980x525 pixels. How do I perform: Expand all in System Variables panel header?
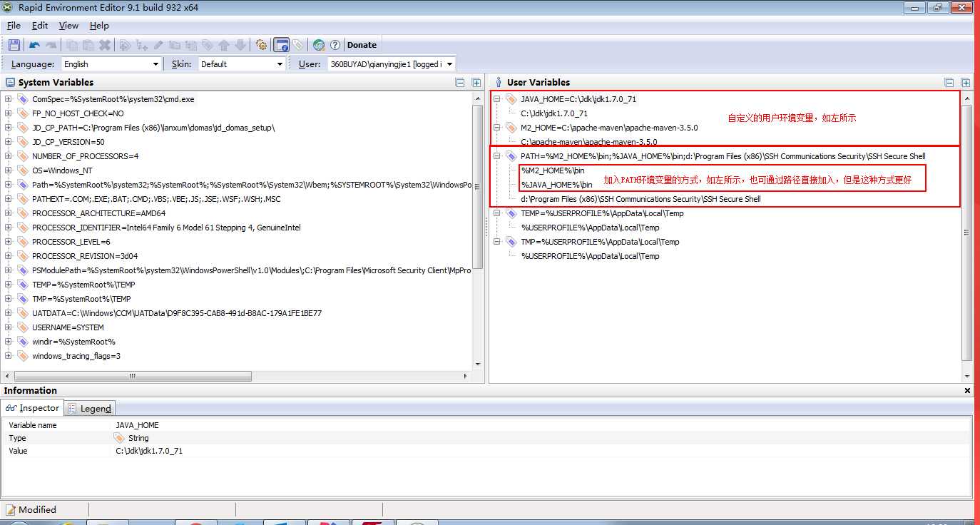(476, 83)
